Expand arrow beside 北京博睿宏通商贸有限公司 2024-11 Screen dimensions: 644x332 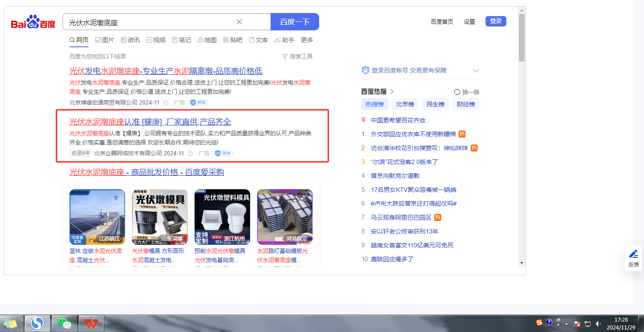point(165,103)
